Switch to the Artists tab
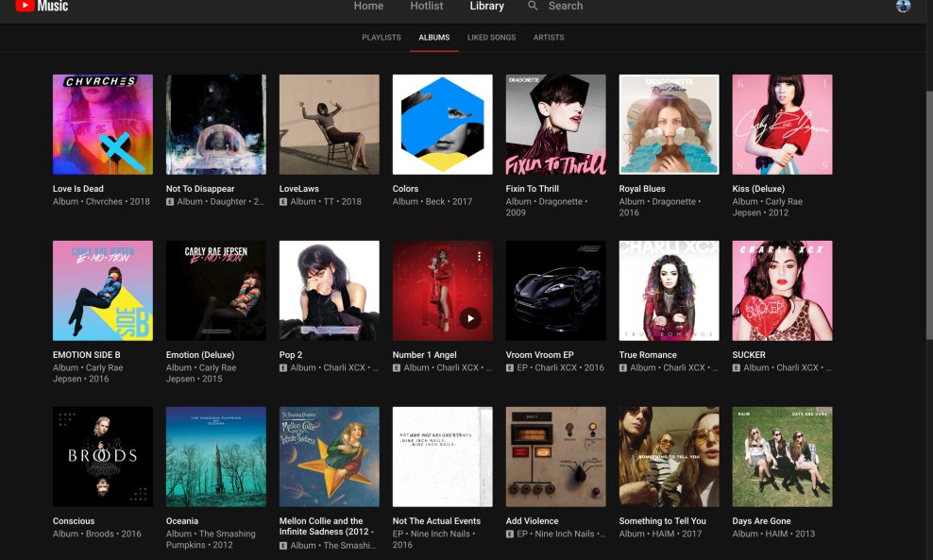This screenshot has width=933, height=560. tap(549, 38)
